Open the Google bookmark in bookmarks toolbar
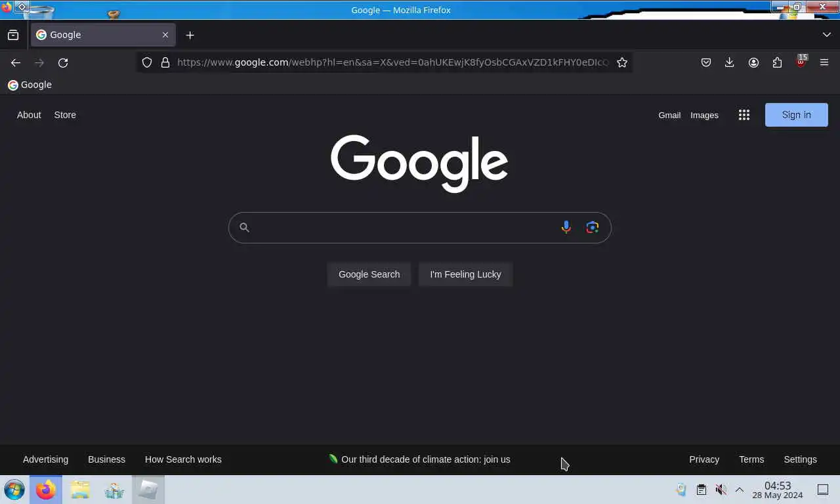The width and height of the screenshot is (840, 504). pos(30,85)
